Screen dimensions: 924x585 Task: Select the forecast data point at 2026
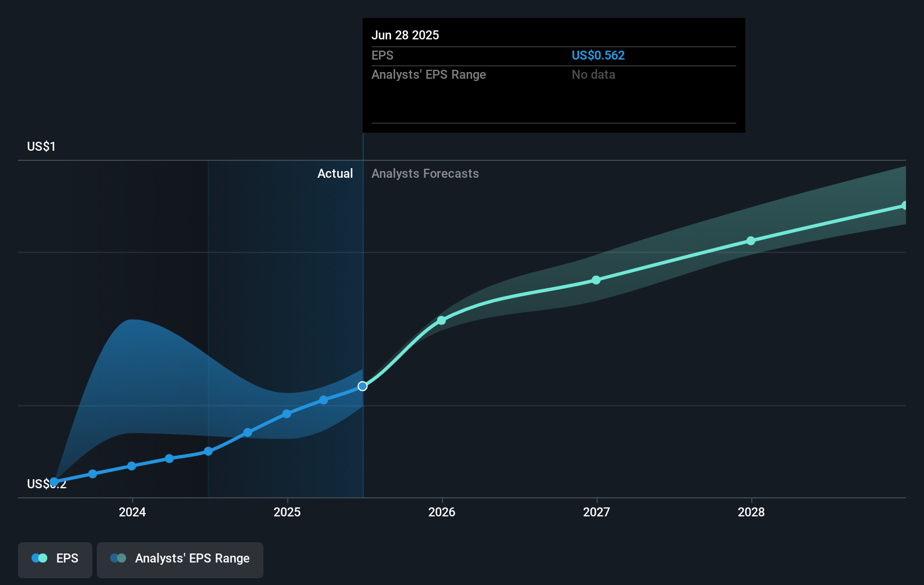[x=442, y=321]
